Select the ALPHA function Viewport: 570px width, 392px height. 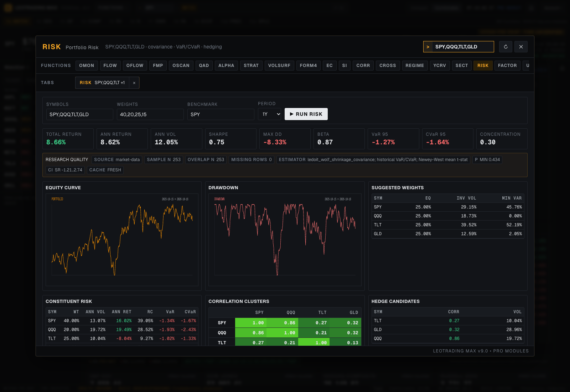[226, 66]
